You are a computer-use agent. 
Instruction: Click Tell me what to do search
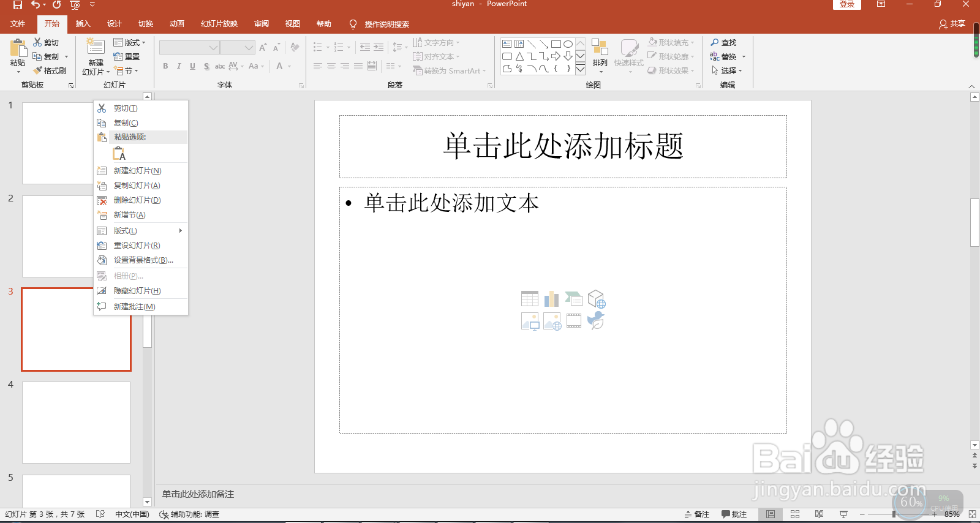pyautogui.click(x=379, y=24)
